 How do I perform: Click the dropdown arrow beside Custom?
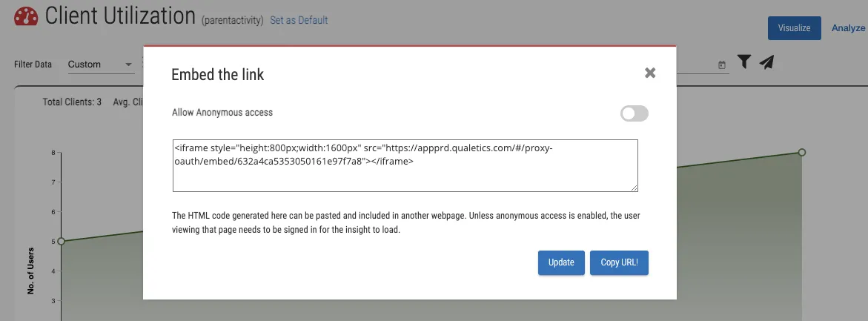tap(129, 64)
